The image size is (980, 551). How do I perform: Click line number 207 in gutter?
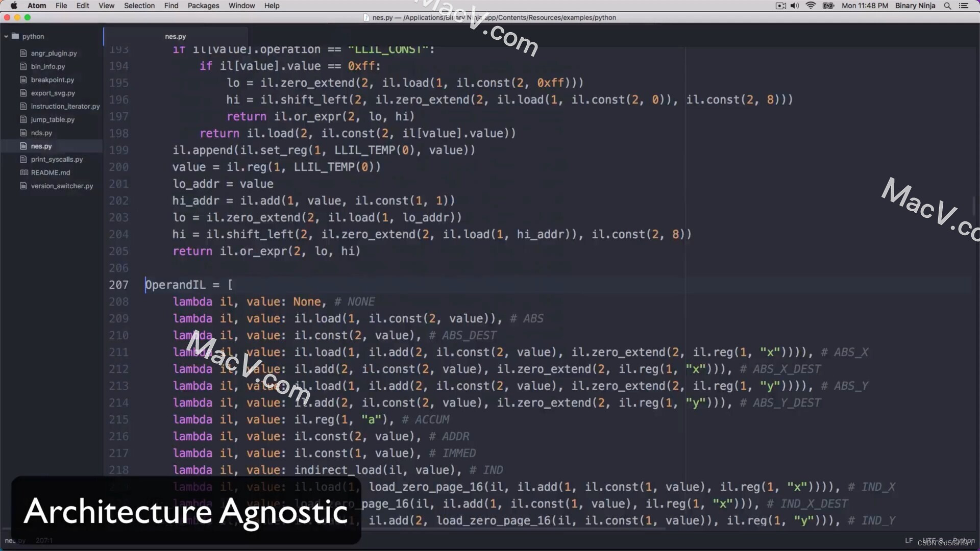[x=118, y=285]
